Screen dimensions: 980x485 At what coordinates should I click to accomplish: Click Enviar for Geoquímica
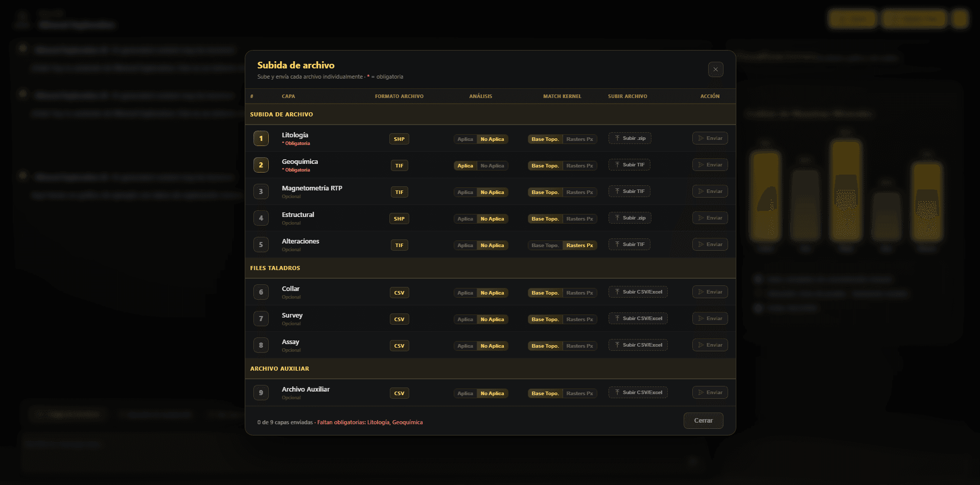(x=710, y=164)
